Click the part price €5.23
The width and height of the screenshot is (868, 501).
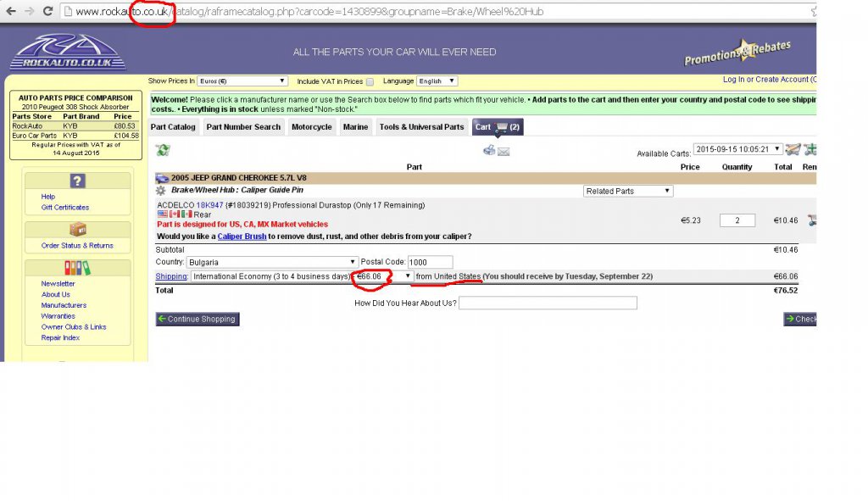click(691, 220)
